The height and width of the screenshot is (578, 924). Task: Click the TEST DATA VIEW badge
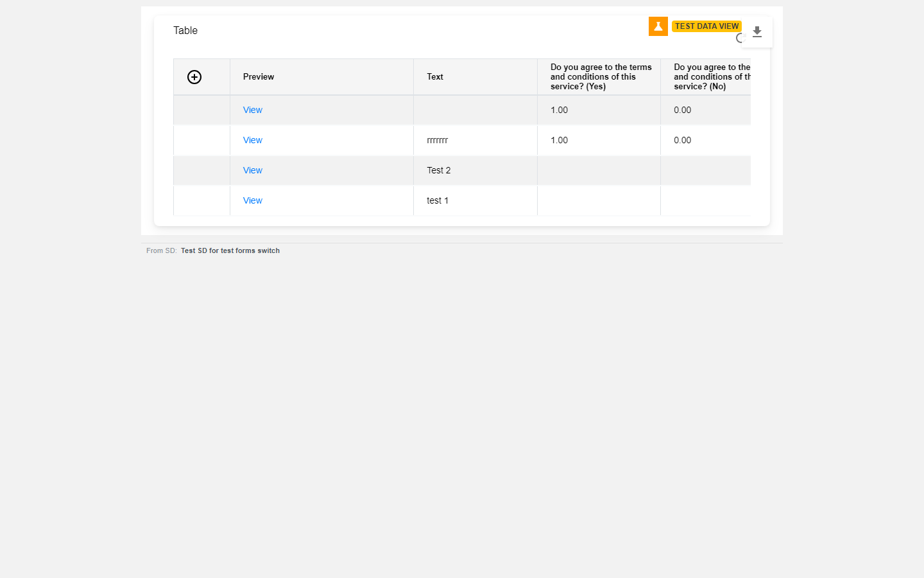point(706,26)
